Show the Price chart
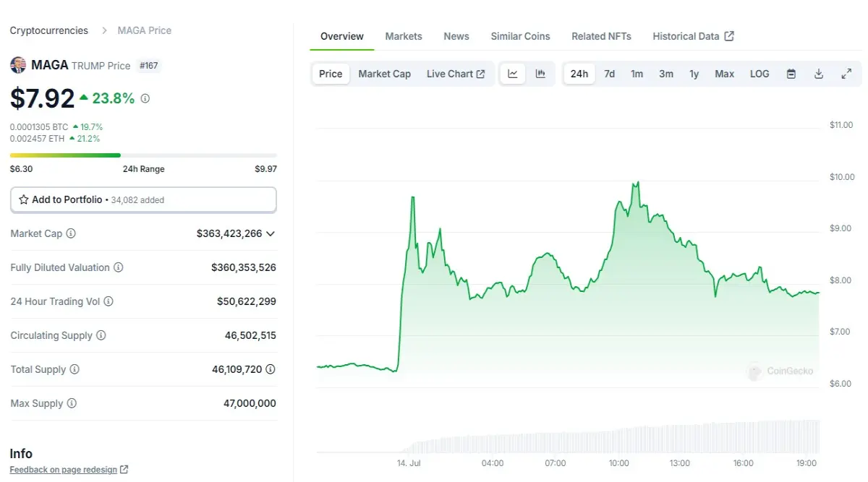Image resolution: width=868 pixels, height=482 pixels. tap(331, 74)
